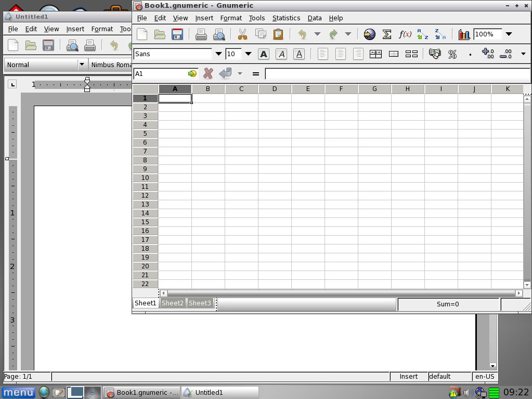Expand the Sans font name dropdown
Image resolution: width=532 pixels, height=399 pixels.
click(x=218, y=54)
